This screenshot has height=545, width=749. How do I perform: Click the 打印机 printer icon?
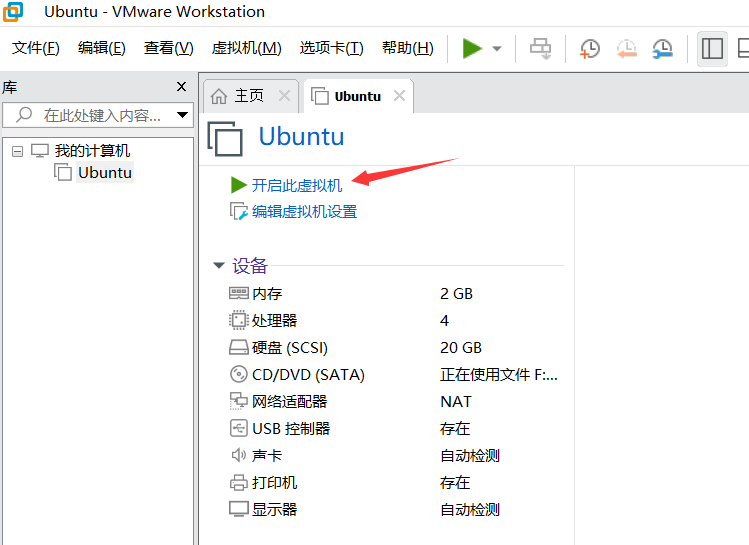point(238,482)
